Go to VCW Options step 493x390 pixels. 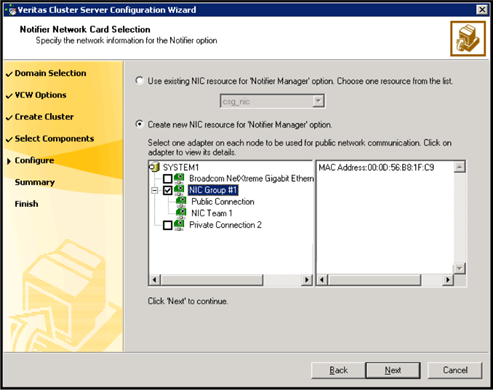click(40, 95)
